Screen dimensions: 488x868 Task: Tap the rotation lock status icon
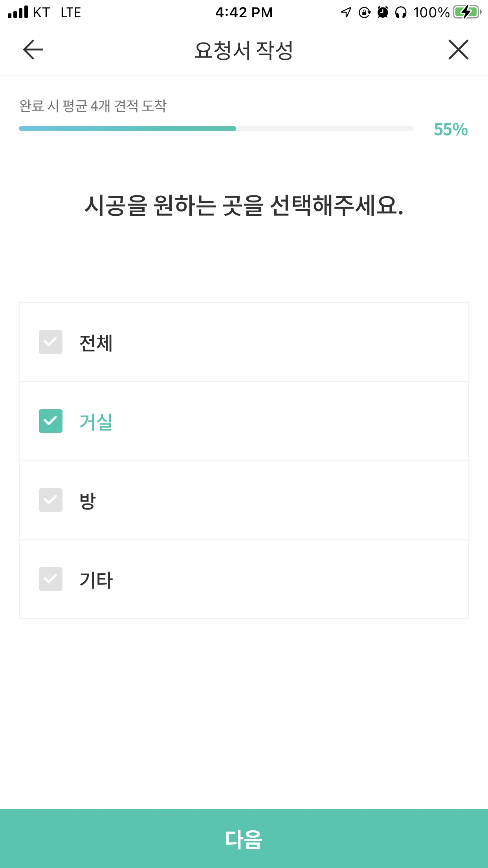[x=365, y=13]
